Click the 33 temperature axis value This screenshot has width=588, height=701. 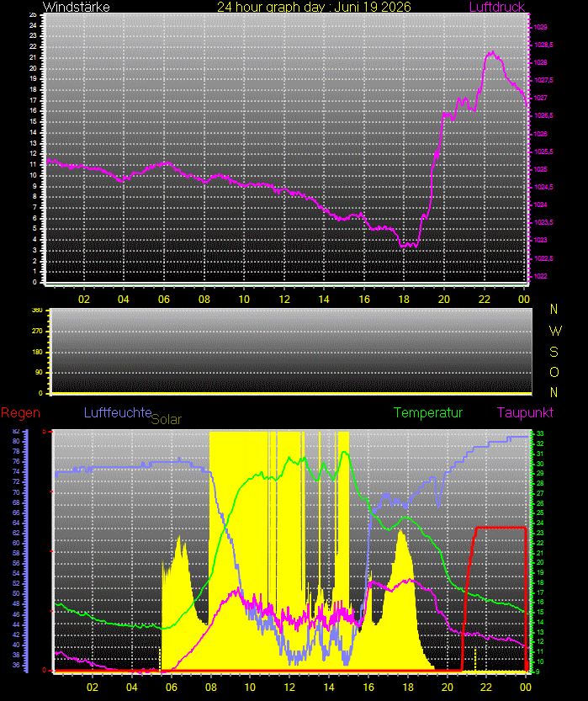[540, 433]
